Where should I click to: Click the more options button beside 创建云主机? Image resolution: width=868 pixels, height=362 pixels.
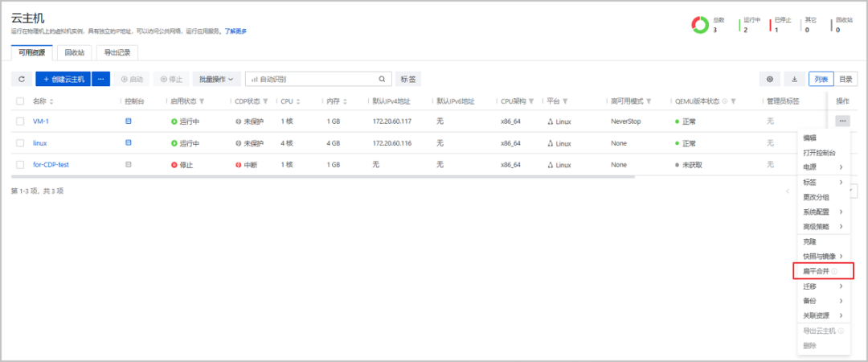(x=101, y=79)
